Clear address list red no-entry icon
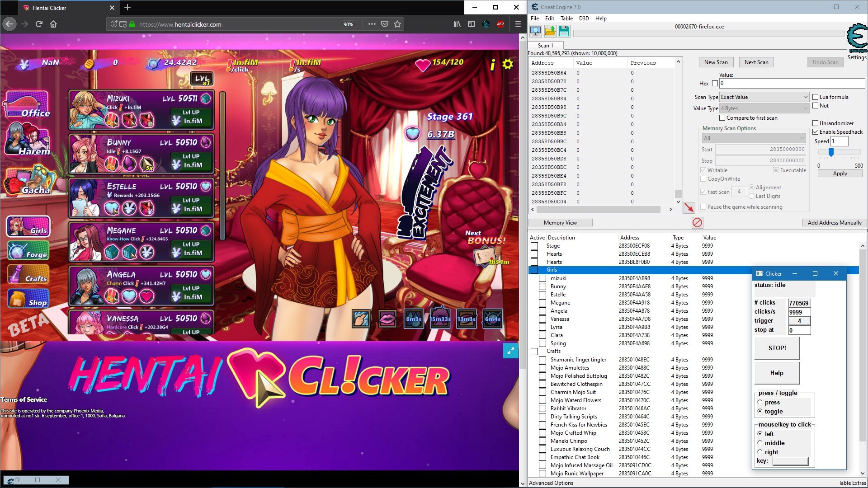 697,222
